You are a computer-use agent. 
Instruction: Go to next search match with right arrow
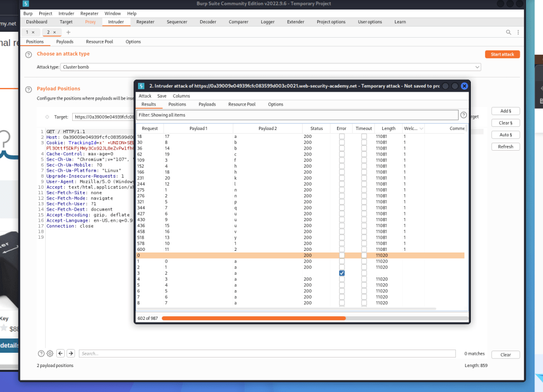(x=71, y=353)
